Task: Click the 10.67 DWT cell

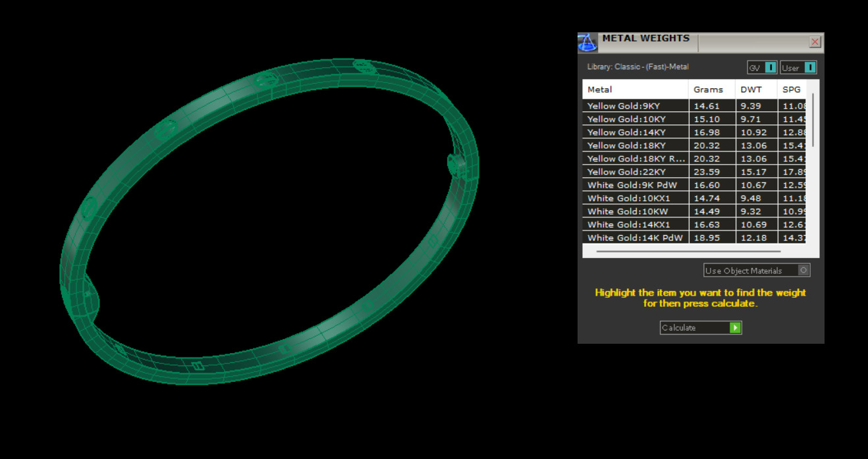Action: (756, 185)
